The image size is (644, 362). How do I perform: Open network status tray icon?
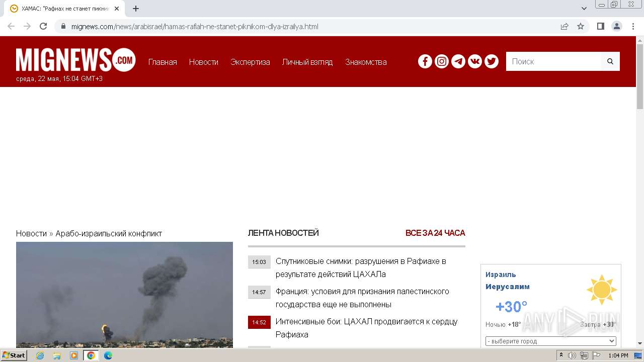point(584,355)
